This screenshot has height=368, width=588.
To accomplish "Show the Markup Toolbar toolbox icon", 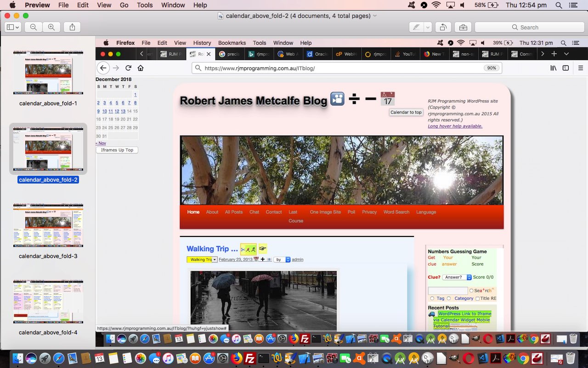I will coord(463,27).
